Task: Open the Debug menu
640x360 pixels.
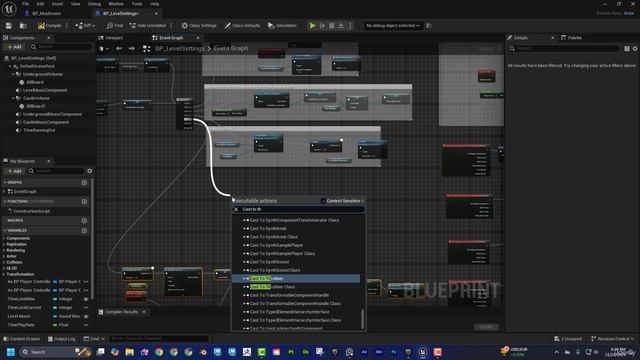Action: pos(94,4)
